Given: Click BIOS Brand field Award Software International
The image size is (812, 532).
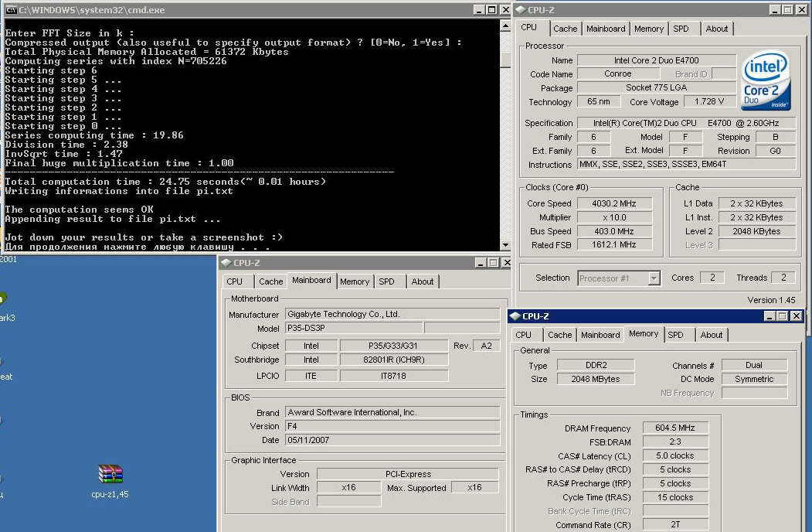Looking at the screenshot, I should 392,413.
